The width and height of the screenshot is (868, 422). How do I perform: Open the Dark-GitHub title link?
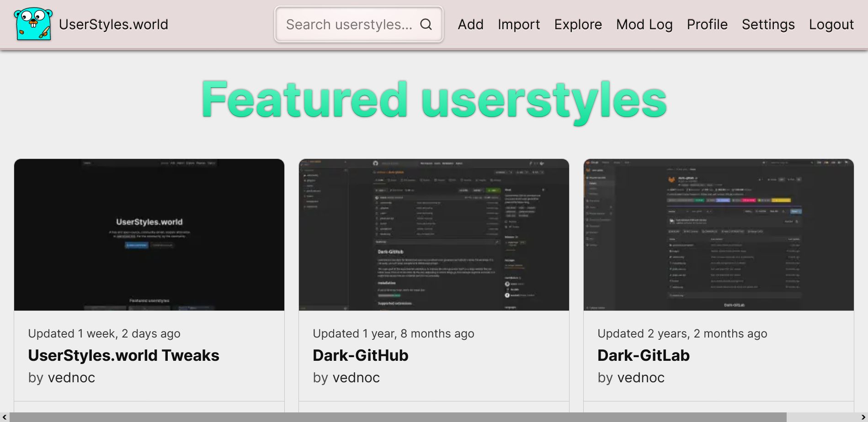coord(360,355)
